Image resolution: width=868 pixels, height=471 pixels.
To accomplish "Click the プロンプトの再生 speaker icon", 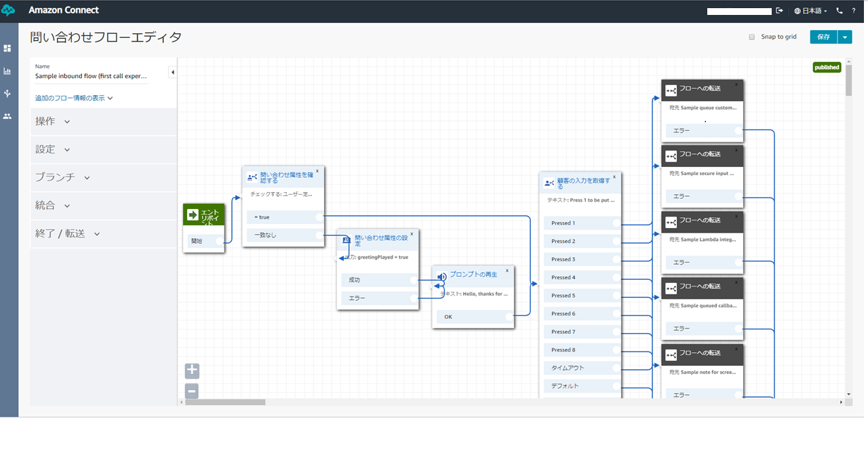I will (x=441, y=276).
